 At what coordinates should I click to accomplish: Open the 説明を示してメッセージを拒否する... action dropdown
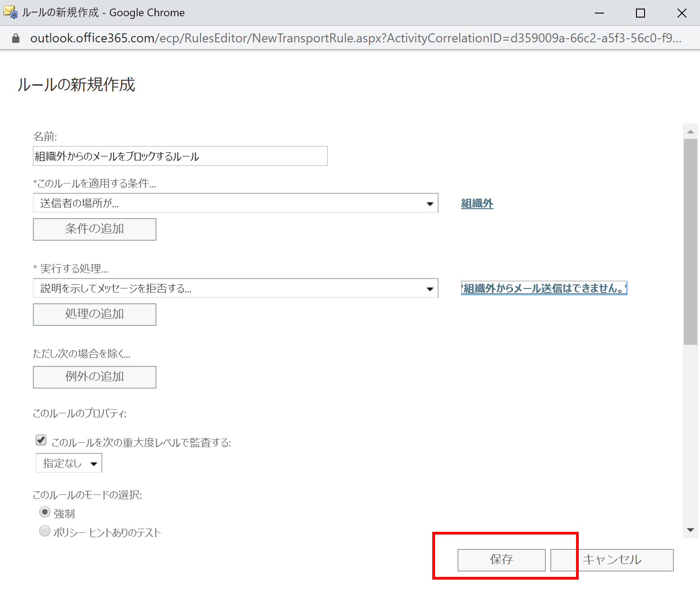236,288
